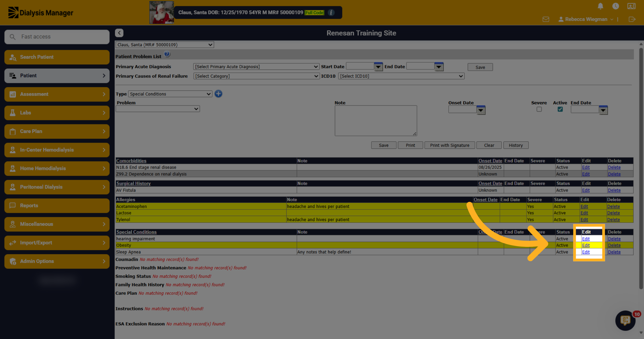Open Select Primary Acute Diagnosis dropdown
Screen dimensions: 644x339
pyautogui.click(x=256, y=67)
